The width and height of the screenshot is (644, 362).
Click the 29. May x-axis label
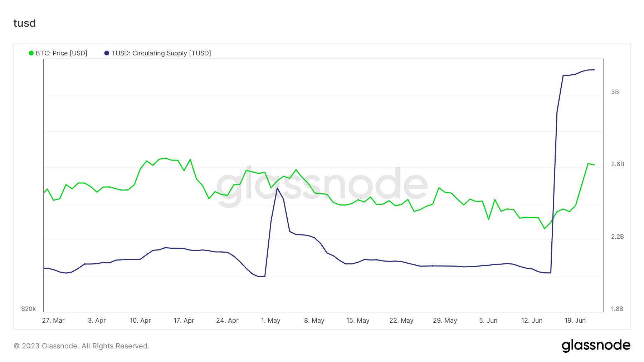click(x=445, y=321)
